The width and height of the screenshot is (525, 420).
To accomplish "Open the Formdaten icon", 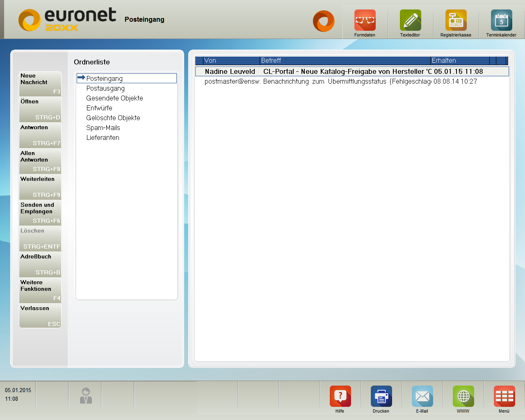I will click(x=365, y=20).
